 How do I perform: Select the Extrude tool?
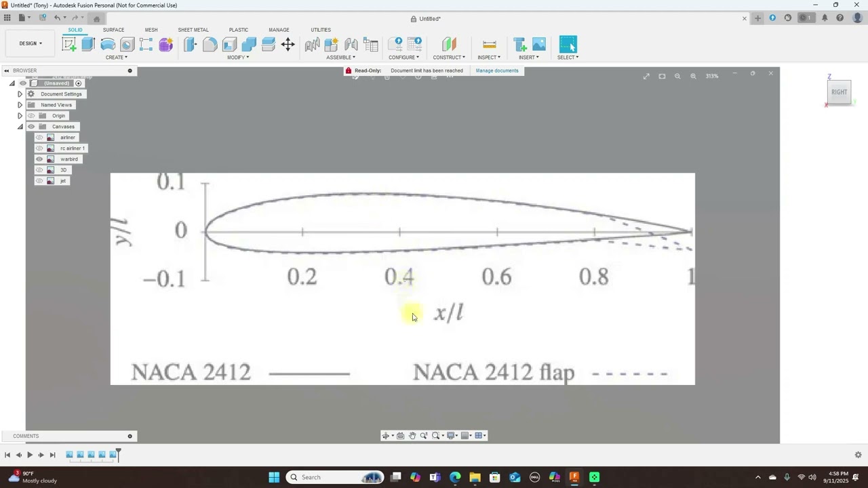tap(88, 45)
